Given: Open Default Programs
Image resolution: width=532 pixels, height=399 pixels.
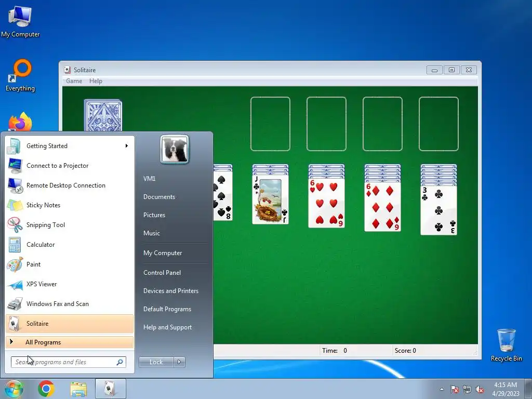Looking at the screenshot, I should click(167, 309).
